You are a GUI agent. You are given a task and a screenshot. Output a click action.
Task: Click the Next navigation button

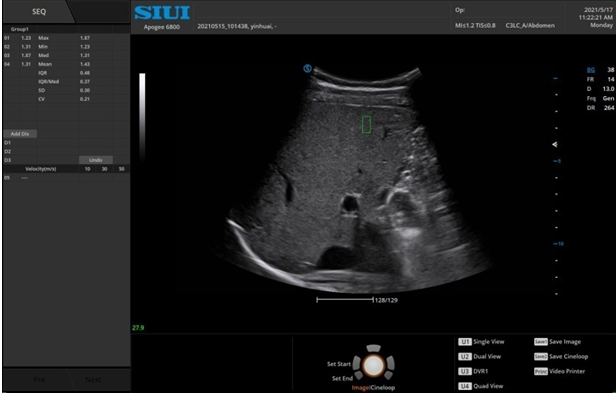coord(94,380)
